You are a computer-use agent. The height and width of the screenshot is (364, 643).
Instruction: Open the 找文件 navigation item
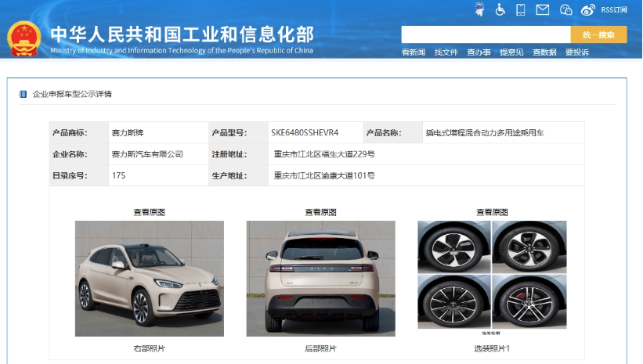coord(446,52)
